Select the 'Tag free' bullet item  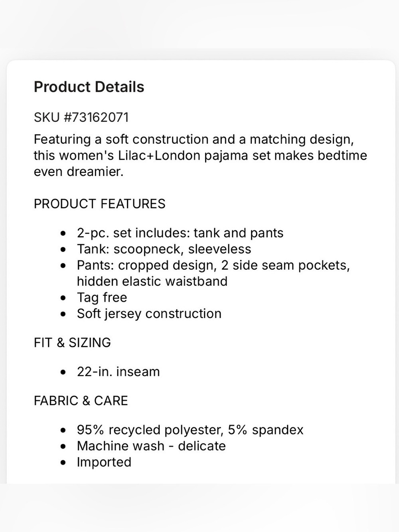pos(102,298)
